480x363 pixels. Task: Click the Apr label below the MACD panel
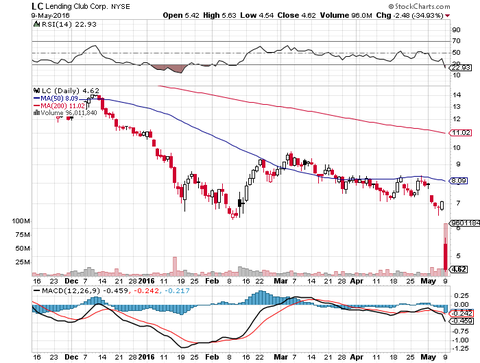pyautogui.click(x=356, y=357)
